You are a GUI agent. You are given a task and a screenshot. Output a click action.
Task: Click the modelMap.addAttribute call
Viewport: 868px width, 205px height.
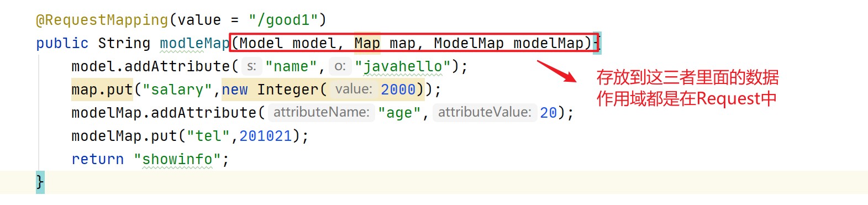(164, 113)
